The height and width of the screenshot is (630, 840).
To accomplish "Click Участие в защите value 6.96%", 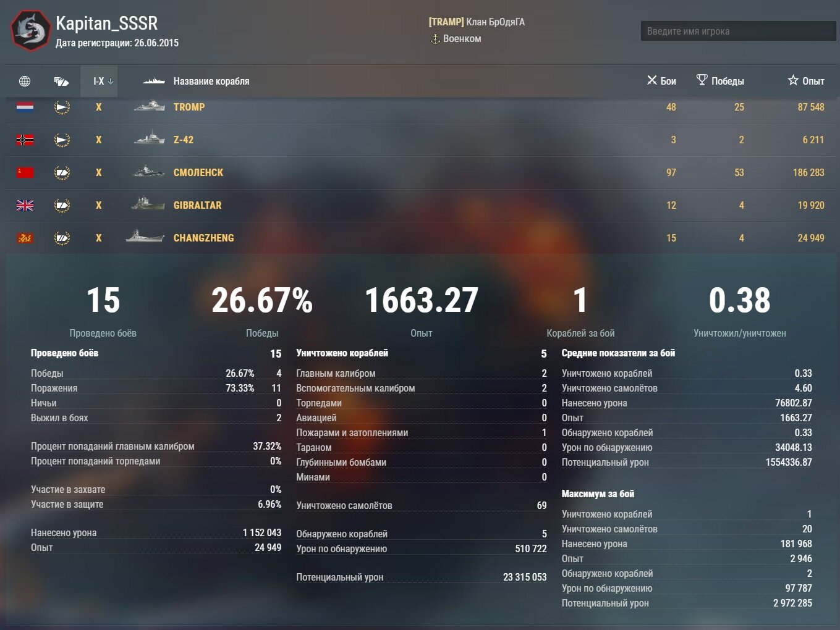I will (269, 504).
